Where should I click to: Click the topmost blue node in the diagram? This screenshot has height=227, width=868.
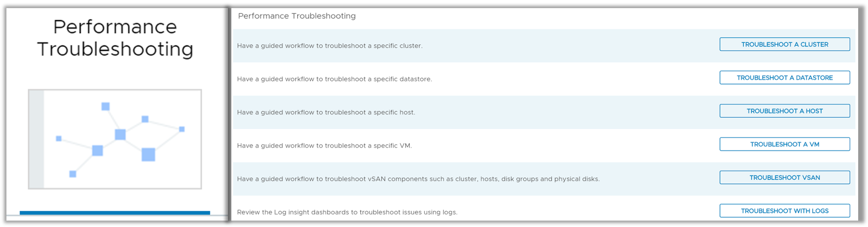point(106,106)
